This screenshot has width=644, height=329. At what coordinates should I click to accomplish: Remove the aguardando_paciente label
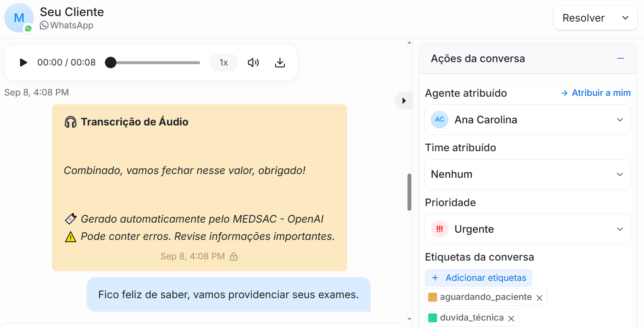tap(539, 297)
